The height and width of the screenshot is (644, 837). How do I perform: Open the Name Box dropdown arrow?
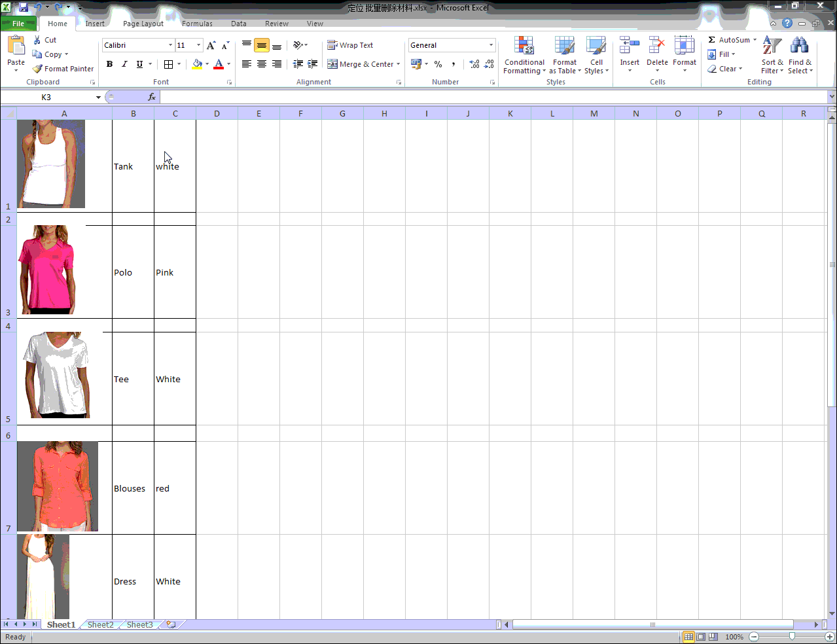pos(98,97)
